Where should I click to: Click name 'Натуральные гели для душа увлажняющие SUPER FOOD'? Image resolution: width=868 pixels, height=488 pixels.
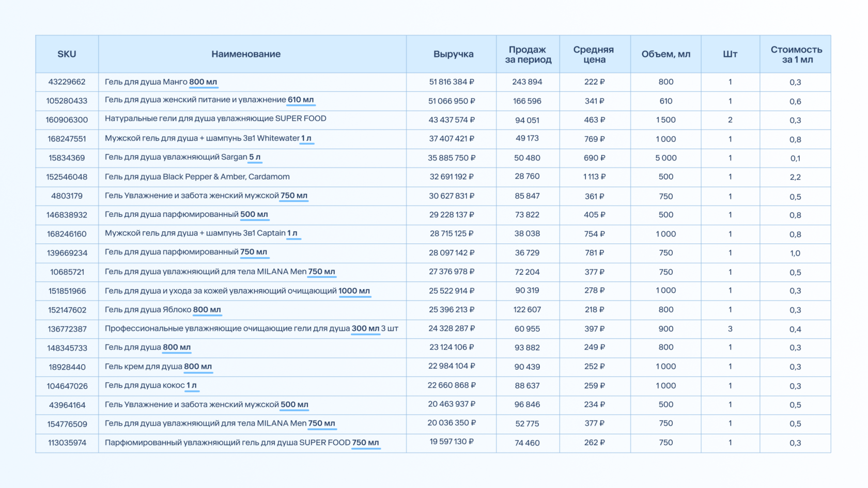(x=215, y=119)
